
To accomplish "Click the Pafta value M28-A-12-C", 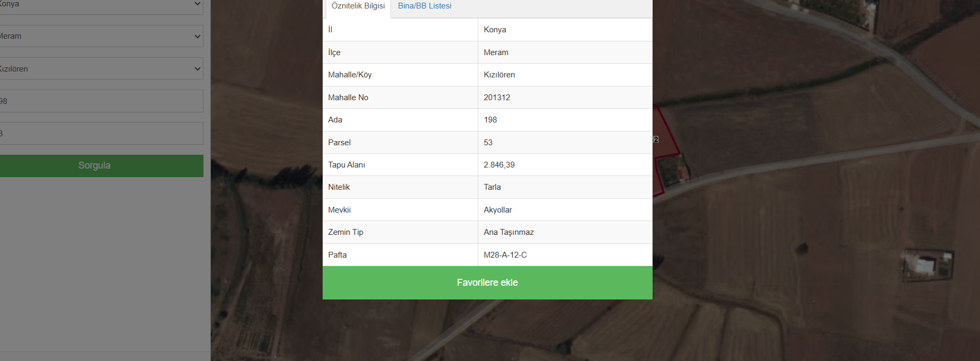I will pyautogui.click(x=505, y=255).
